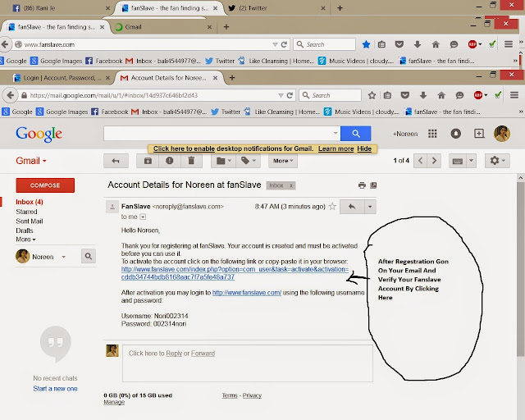Bookmark this page with the star icon in the front window
The width and height of the screenshot is (525, 420).
click(x=372, y=95)
